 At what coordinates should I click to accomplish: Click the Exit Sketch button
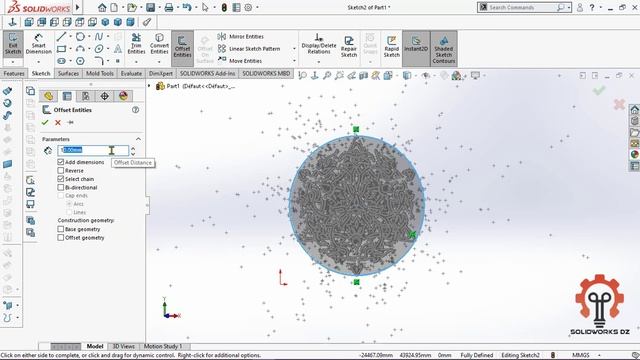tap(13, 44)
